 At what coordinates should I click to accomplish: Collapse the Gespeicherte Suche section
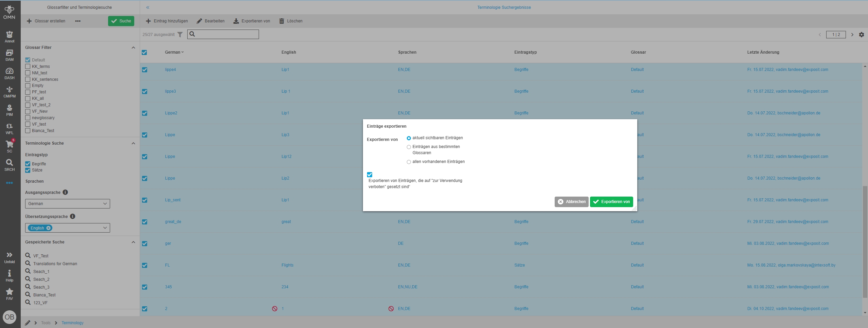click(133, 242)
